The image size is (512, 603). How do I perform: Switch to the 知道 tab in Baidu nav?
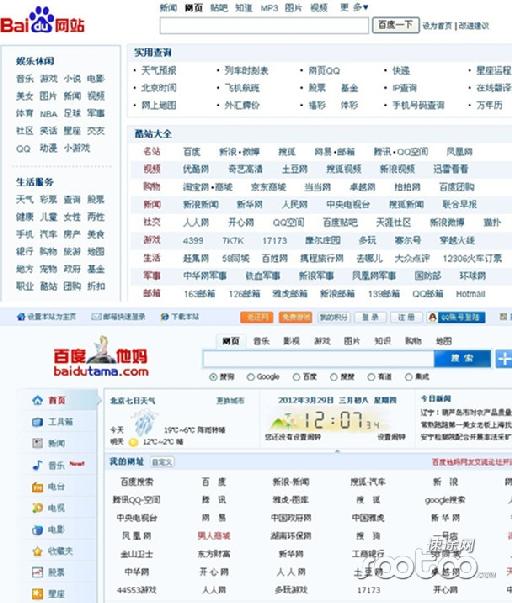click(x=244, y=8)
